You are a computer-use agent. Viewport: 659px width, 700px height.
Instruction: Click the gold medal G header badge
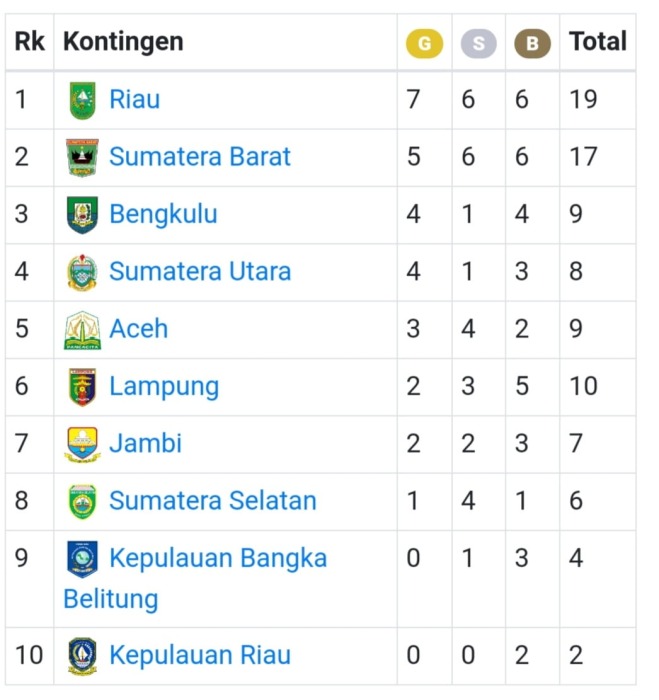(424, 43)
